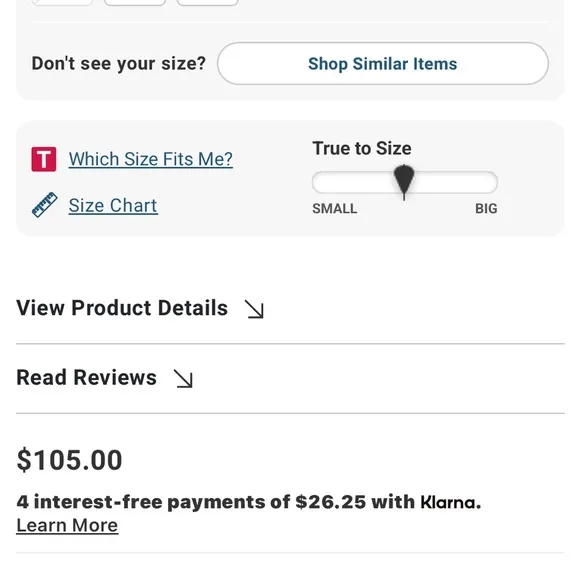Image resolution: width=580 pixels, height=580 pixels.
Task: Follow the Klarna Learn More link
Action: click(x=67, y=525)
